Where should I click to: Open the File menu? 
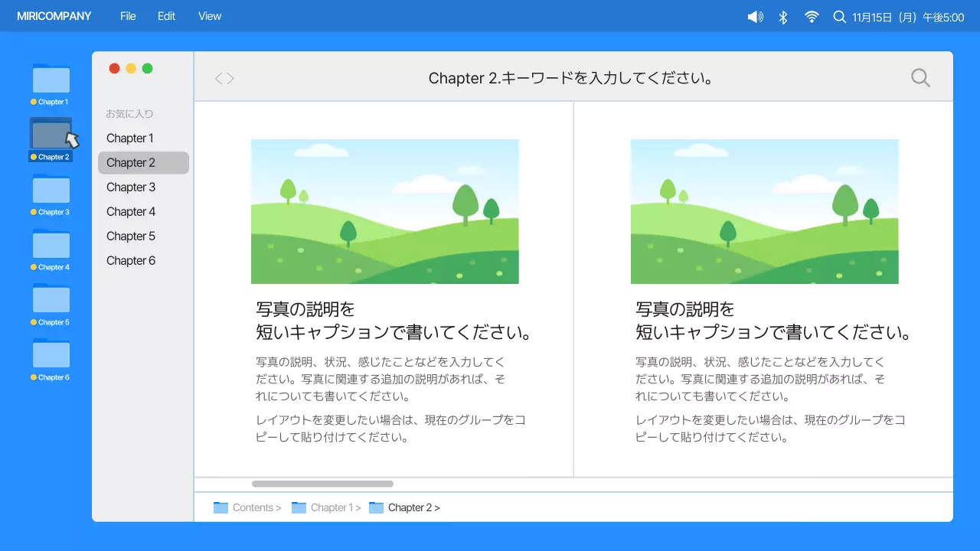[x=127, y=15]
